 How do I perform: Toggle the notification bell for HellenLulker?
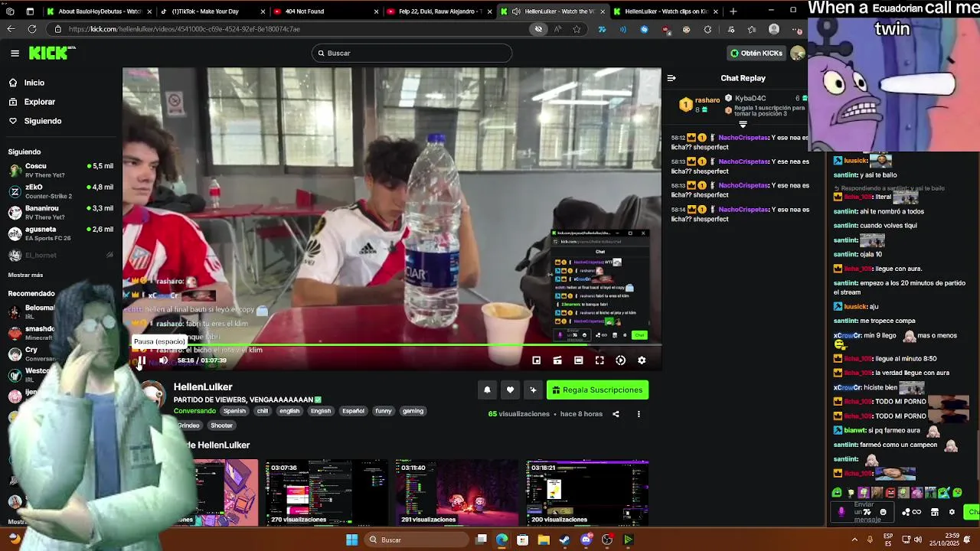pyautogui.click(x=487, y=390)
